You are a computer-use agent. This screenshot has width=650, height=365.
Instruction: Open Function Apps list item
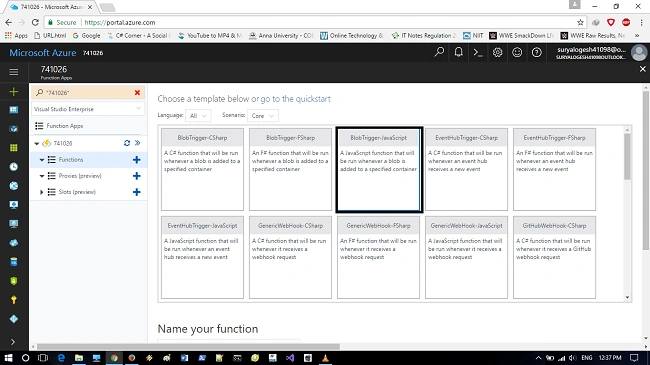(64, 126)
